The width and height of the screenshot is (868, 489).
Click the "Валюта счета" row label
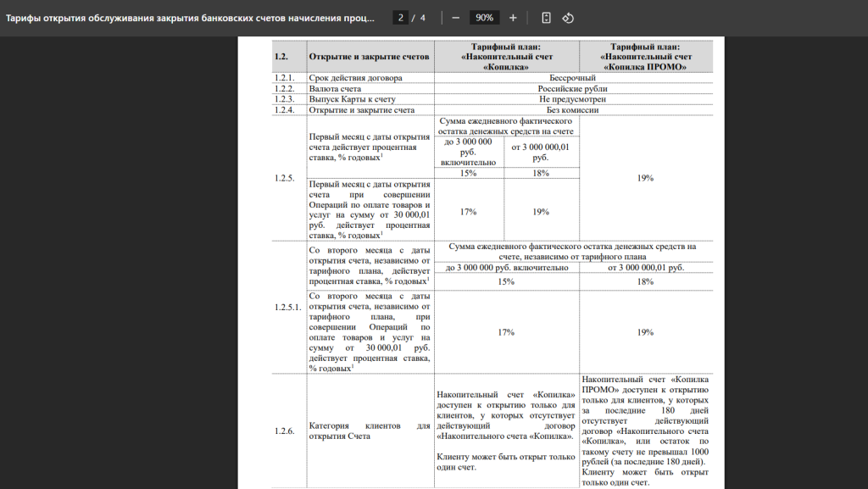click(337, 88)
